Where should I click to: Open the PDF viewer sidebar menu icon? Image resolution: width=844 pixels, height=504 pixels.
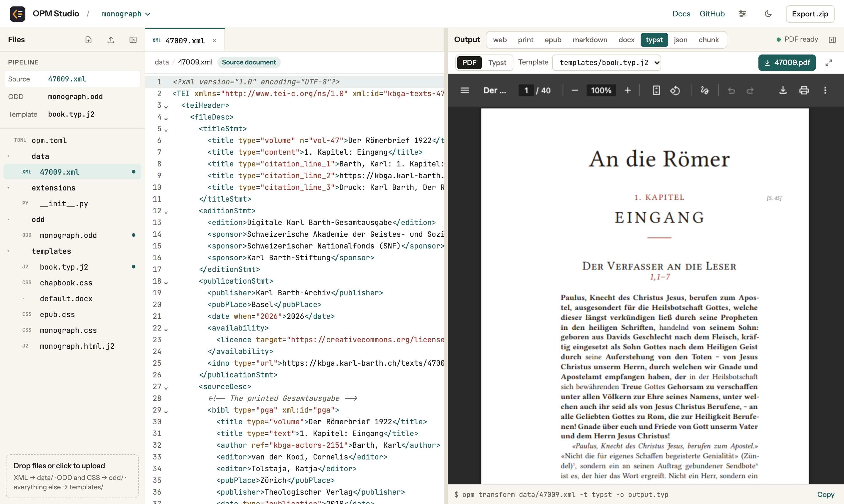point(464,90)
